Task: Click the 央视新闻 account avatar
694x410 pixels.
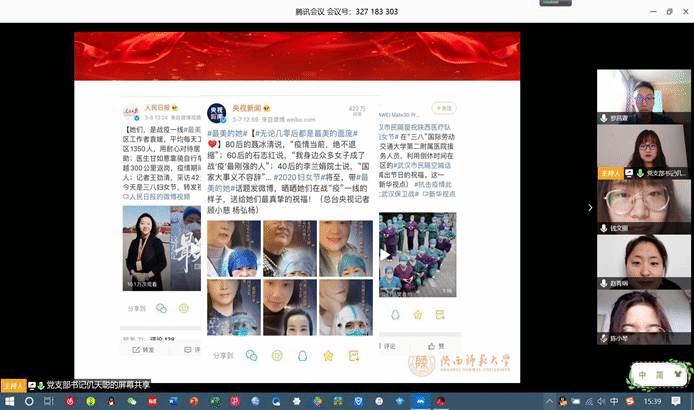Action: [x=217, y=113]
